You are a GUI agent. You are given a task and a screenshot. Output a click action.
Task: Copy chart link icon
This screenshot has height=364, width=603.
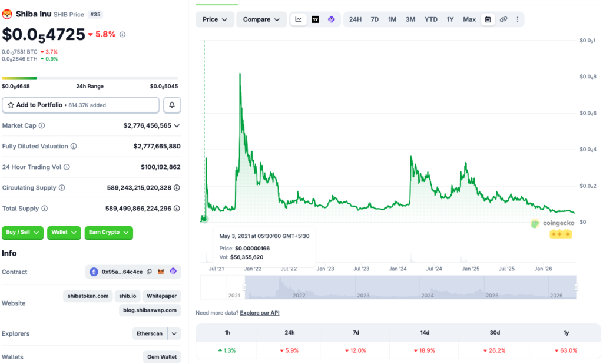coord(503,19)
